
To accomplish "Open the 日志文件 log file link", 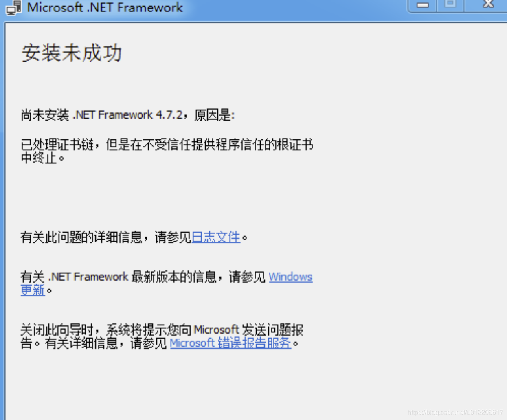I will point(216,237).
